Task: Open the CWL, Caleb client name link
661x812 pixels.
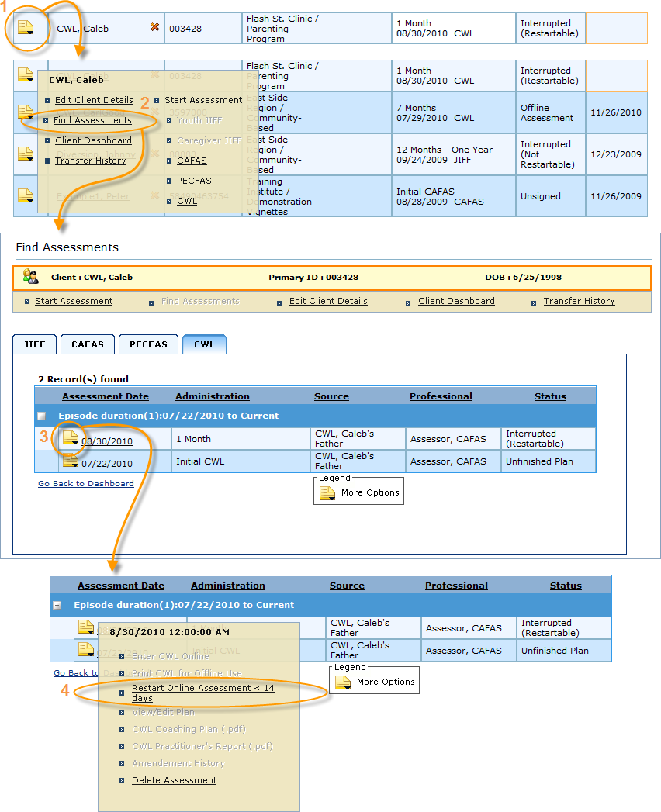Action: 83,29
